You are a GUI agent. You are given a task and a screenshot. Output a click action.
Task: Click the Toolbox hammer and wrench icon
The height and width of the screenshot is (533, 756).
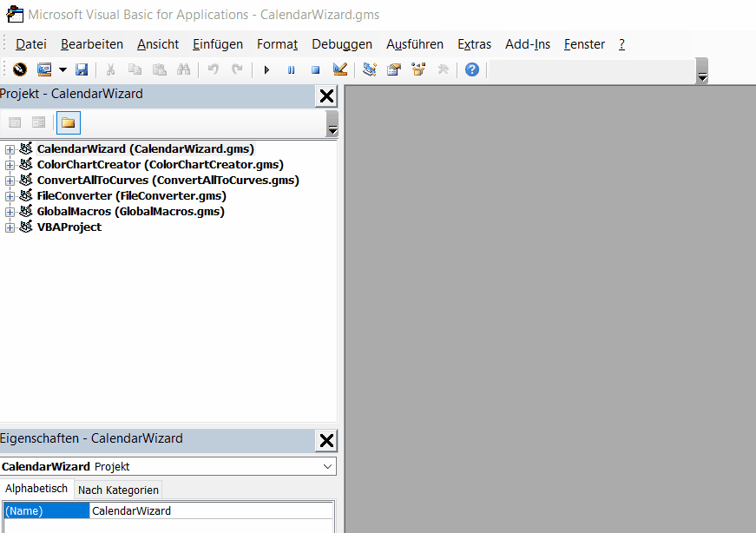pyautogui.click(x=443, y=69)
